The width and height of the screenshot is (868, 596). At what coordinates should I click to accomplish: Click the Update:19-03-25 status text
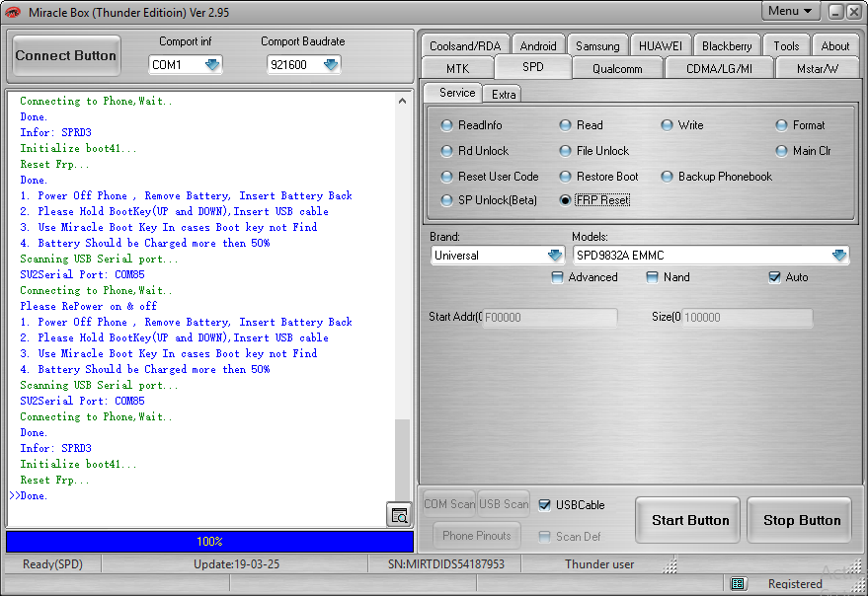point(236,563)
